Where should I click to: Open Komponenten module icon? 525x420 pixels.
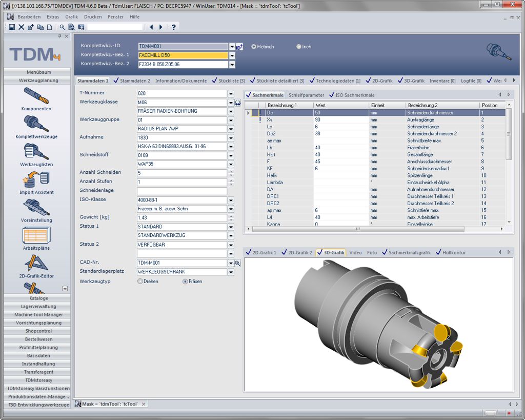click(36, 95)
